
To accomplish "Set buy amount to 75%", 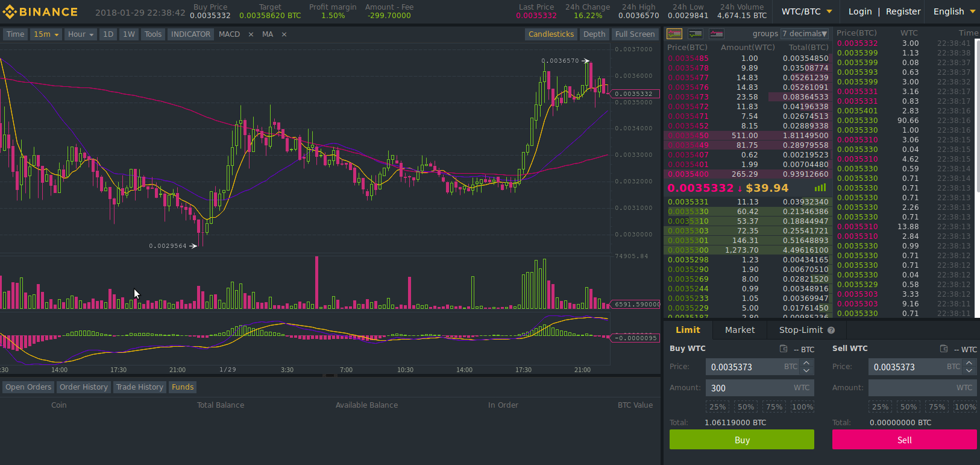I will click(x=774, y=407).
